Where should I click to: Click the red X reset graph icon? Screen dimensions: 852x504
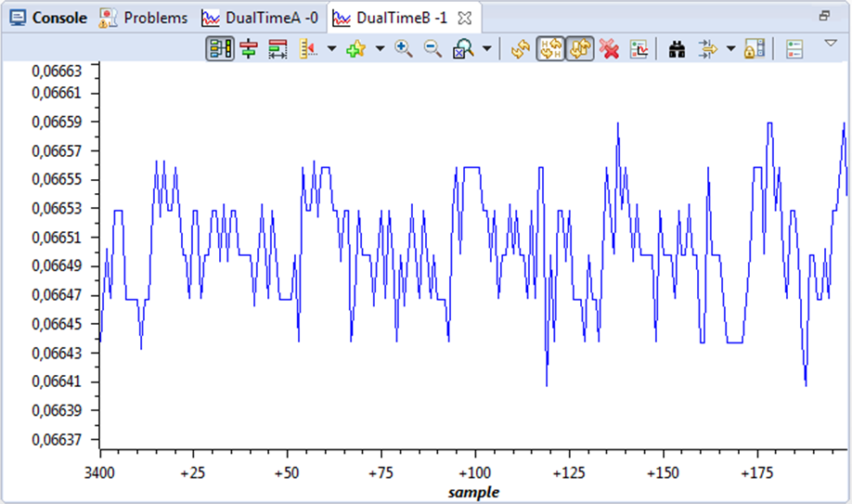[609, 49]
